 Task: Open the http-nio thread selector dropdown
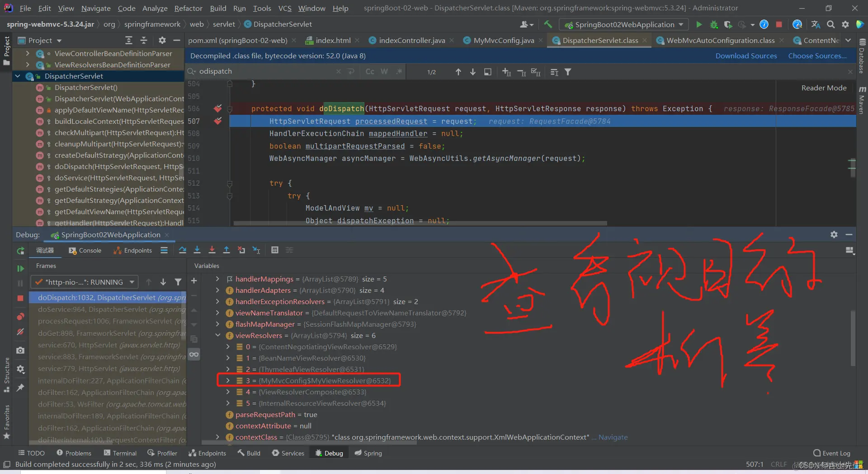[x=84, y=282]
